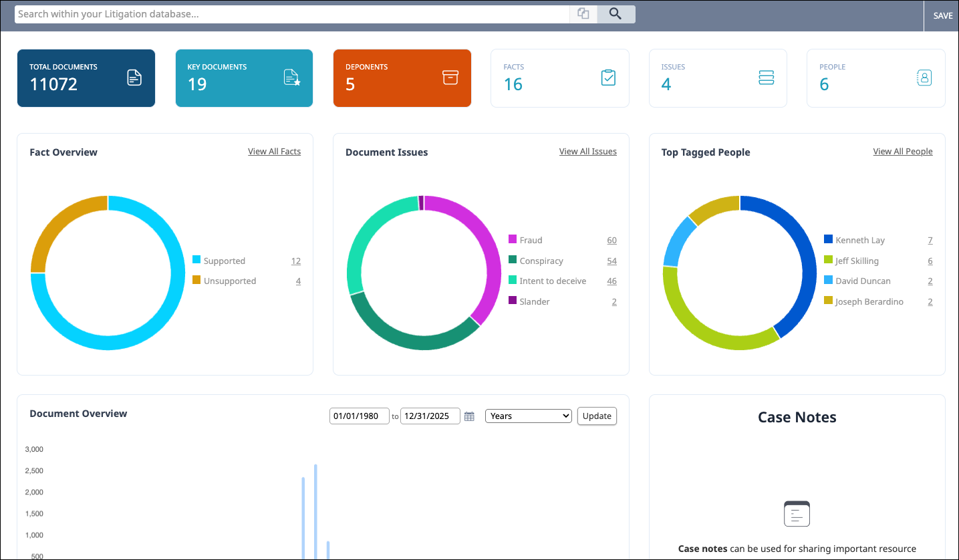Click the magnifier search icon

point(615,14)
